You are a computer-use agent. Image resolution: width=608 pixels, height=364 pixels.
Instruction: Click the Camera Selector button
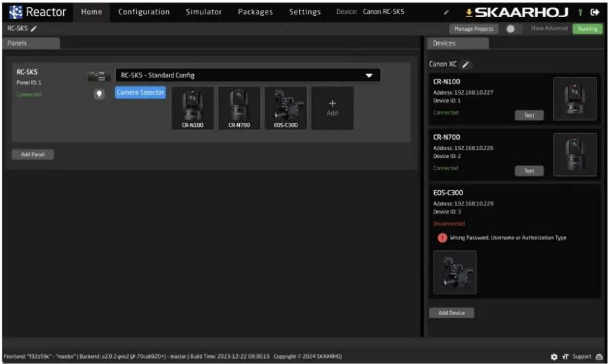140,93
